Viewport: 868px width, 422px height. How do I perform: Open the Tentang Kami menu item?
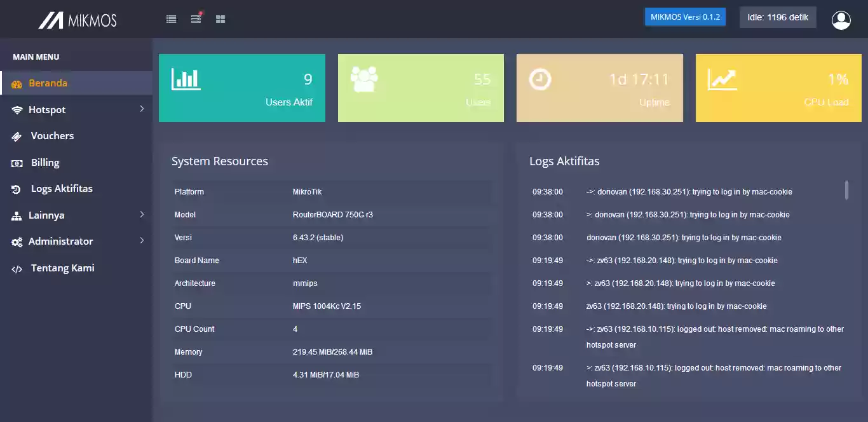click(x=62, y=268)
